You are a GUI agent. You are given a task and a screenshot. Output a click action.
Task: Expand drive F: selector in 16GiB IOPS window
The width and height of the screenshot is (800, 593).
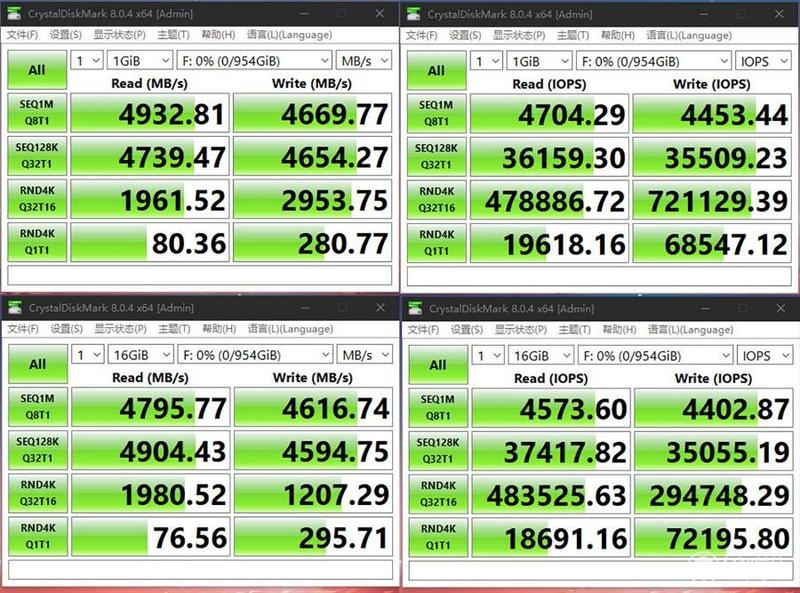point(655,356)
